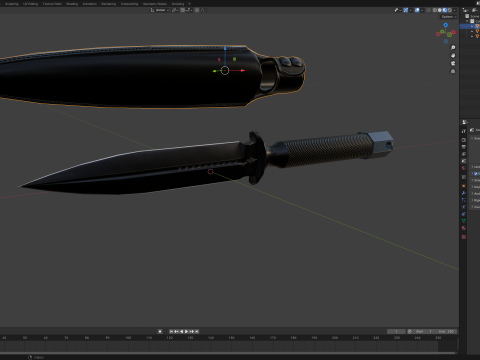The image size is (480, 360).
Task: Toggle the Show Overlays button
Action: 417,10
